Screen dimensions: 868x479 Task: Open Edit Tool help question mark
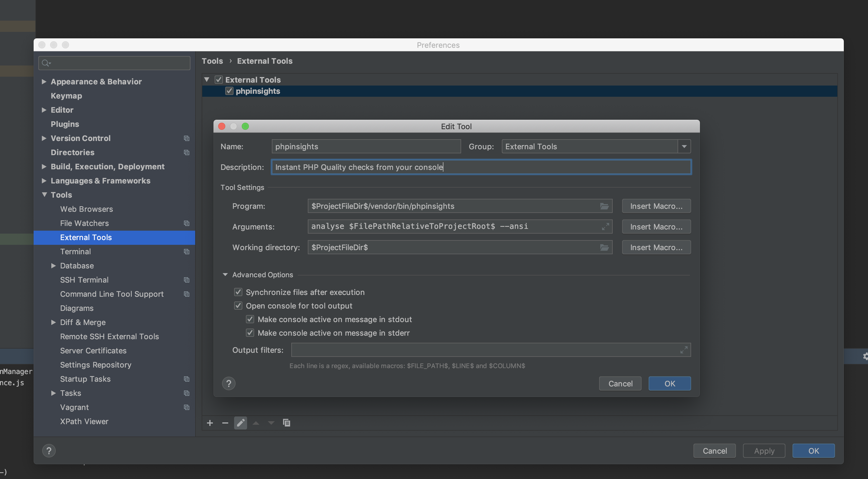tap(228, 384)
